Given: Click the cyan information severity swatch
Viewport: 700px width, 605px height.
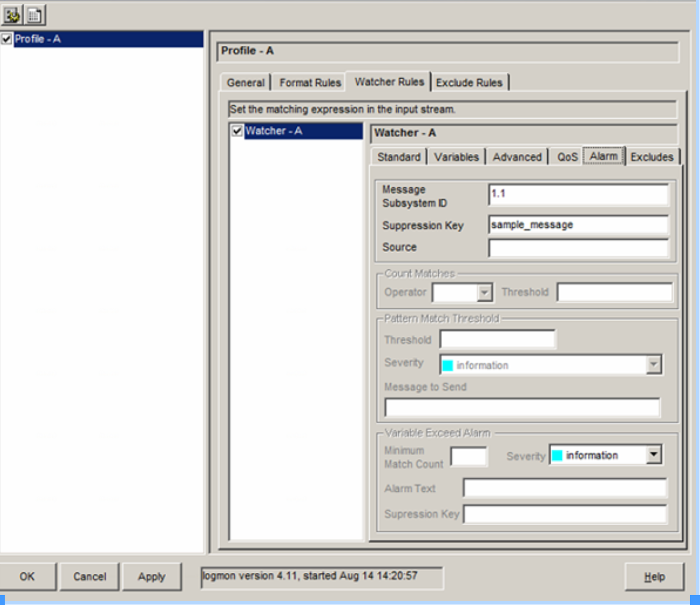Looking at the screenshot, I should (557, 455).
